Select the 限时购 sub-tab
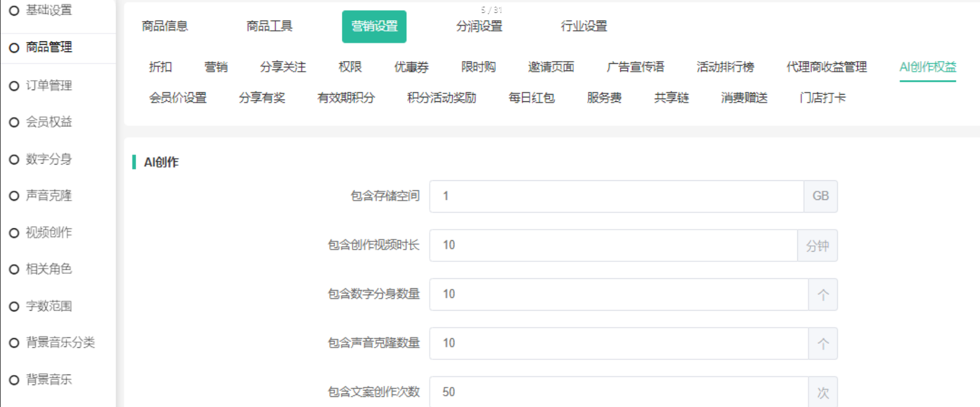Screen dimensions: 980x407 (479, 67)
